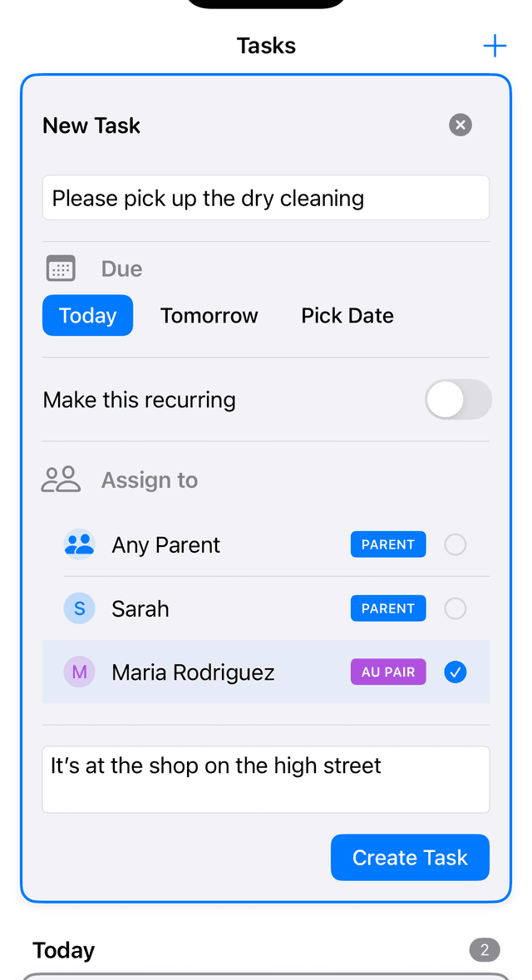Click the AU PAIR badge next to Maria
This screenshot has height=980, width=532.
coord(387,672)
